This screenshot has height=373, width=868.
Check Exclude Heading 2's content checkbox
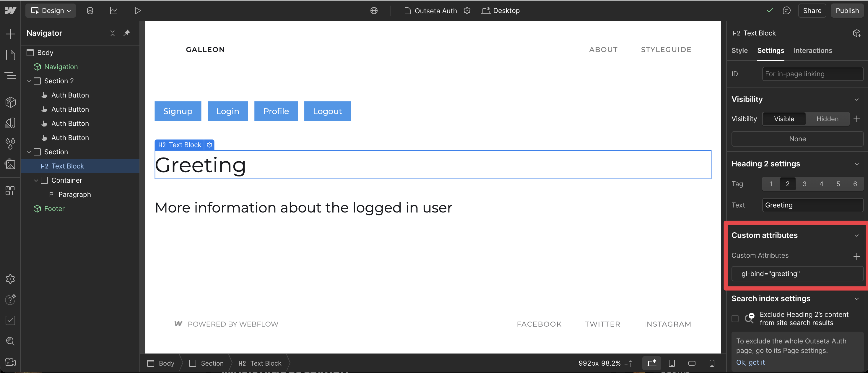click(735, 318)
